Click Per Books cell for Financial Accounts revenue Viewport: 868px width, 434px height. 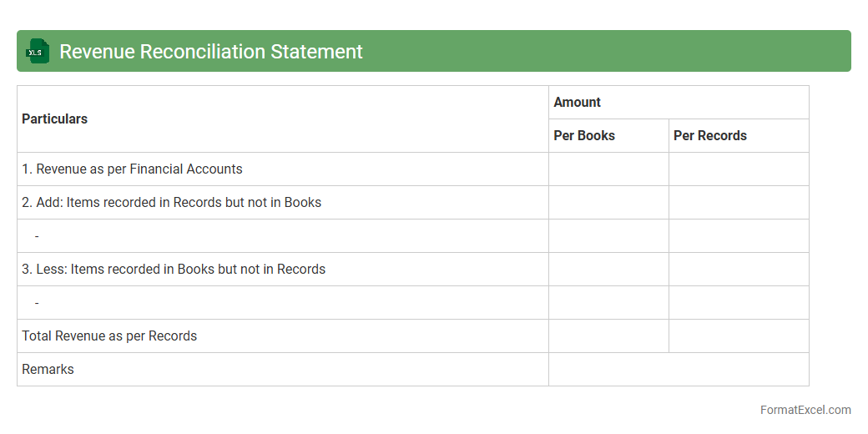tap(608, 169)
